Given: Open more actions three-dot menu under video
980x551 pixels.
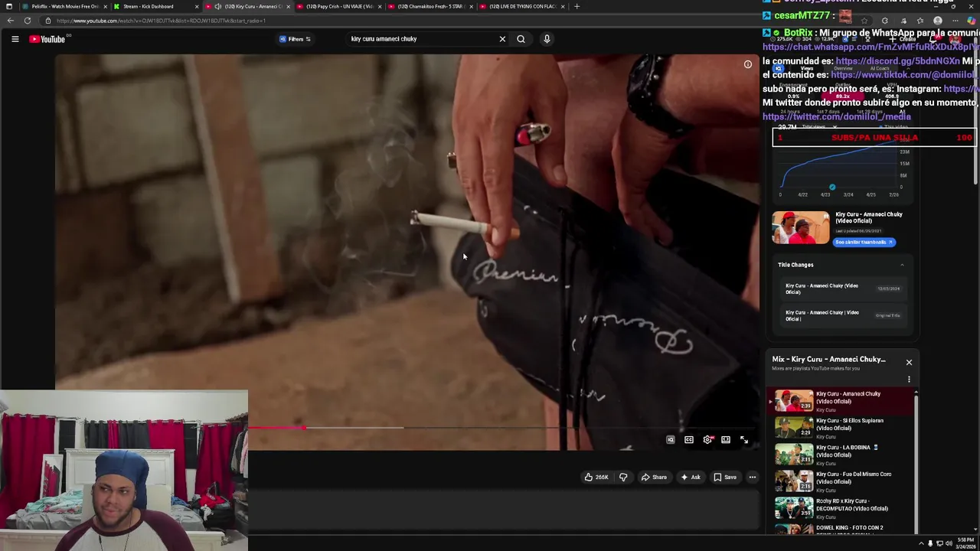Looking at the screenshot, I should point(753,478).
